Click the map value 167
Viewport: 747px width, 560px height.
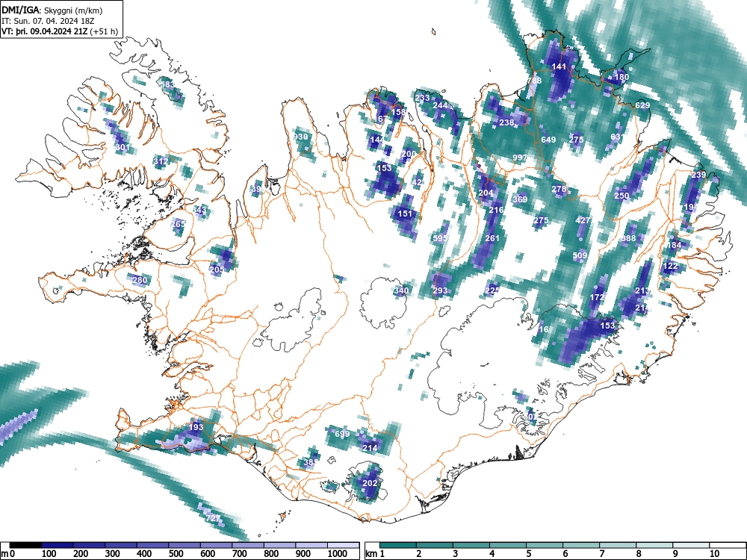381,119
